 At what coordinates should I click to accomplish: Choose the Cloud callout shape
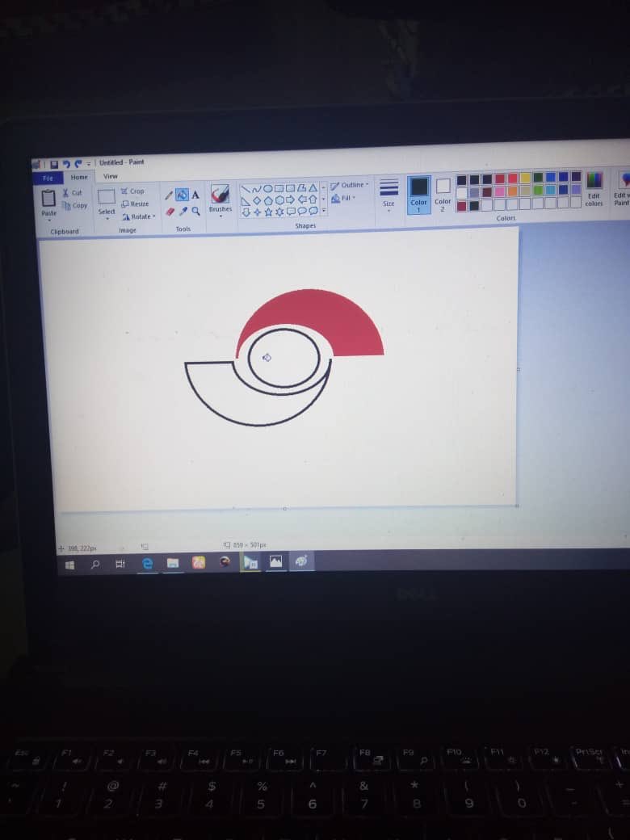(313, 211)
